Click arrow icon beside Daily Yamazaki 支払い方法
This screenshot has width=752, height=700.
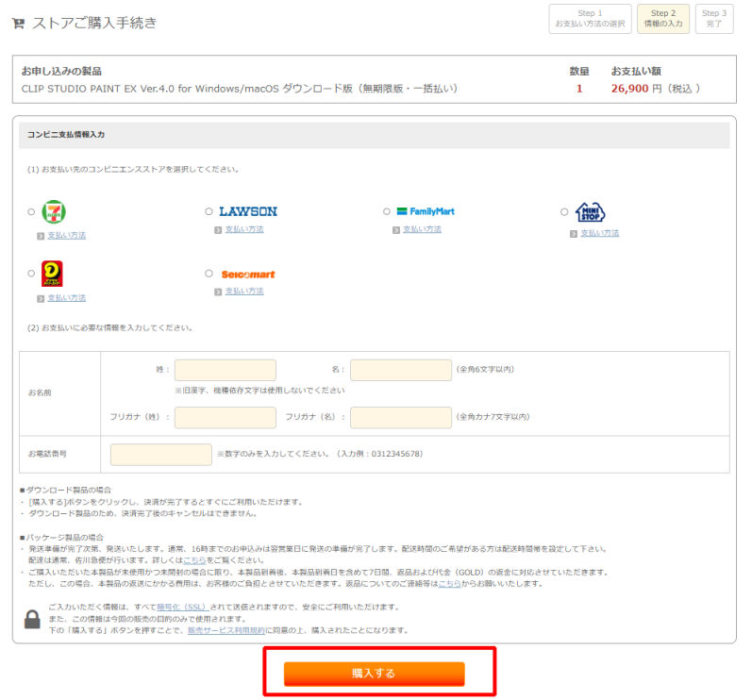click(41, 299)
